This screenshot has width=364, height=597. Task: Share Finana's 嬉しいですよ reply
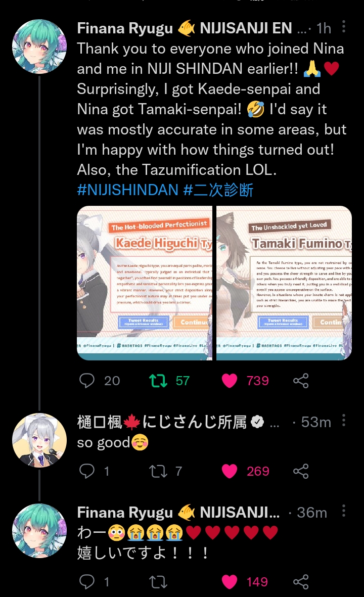point(301,581)
